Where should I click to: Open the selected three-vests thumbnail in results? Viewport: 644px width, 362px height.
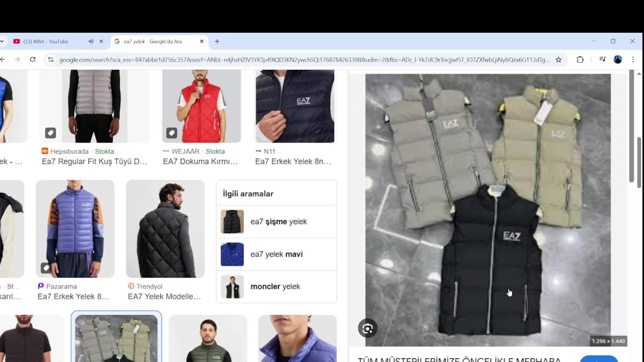(x=116, y=338)
